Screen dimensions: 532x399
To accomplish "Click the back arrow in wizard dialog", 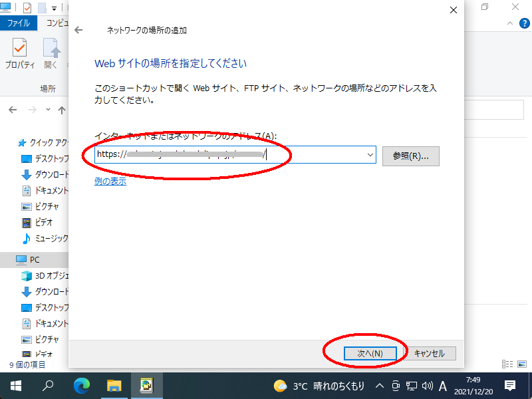I will click(78, 30).
